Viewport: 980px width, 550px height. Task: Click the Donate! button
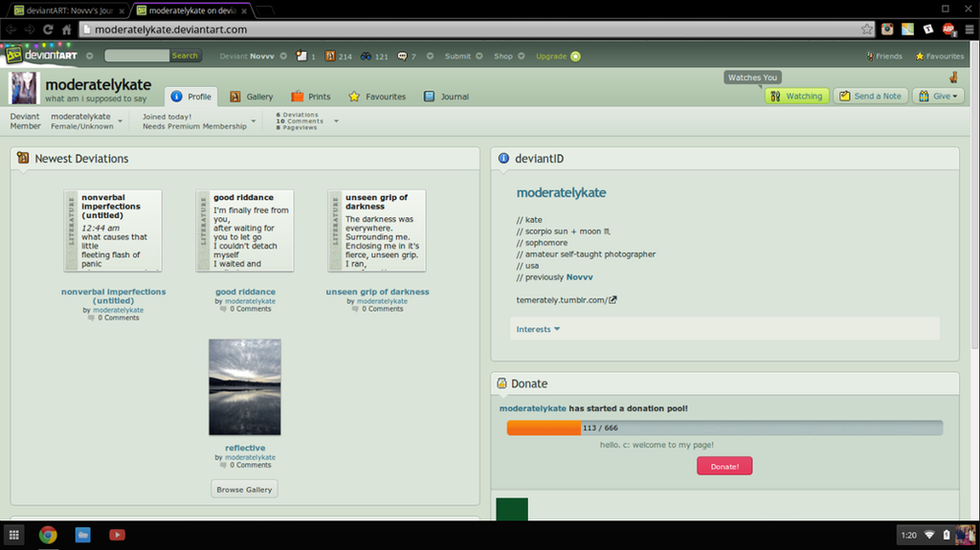click(724, 466)
